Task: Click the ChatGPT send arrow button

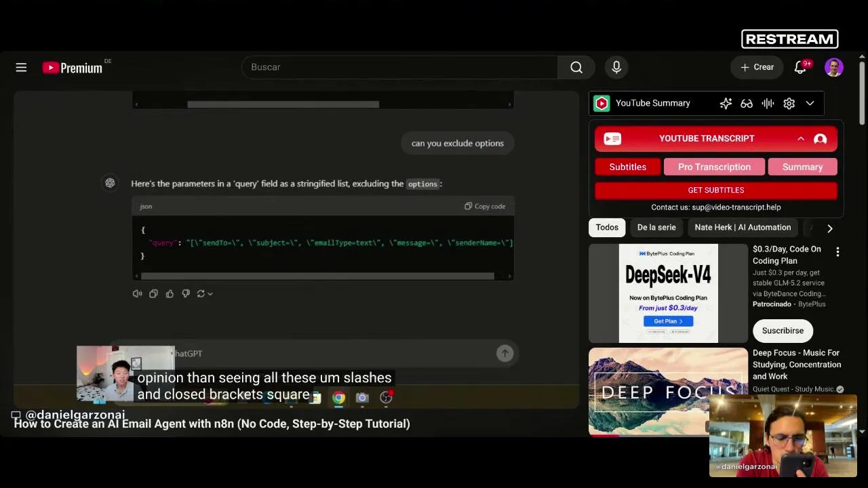Action: tap(505, 353)
